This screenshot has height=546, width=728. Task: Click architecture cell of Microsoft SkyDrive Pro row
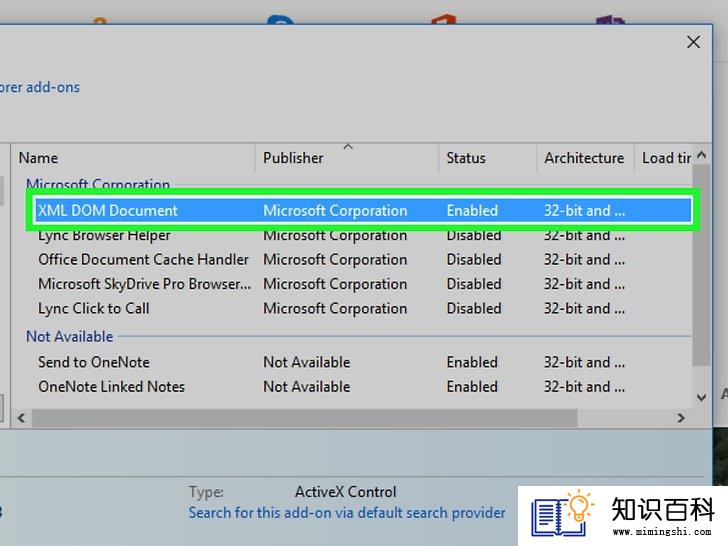[x=585, y=284]
